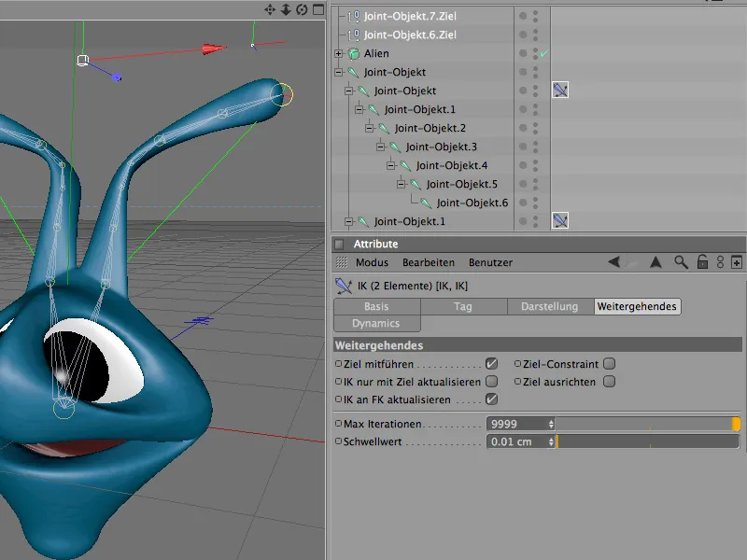This screenshot has width=747, height=560.
Task: Select the Weitergehendes tab
Action: (637, 306)
